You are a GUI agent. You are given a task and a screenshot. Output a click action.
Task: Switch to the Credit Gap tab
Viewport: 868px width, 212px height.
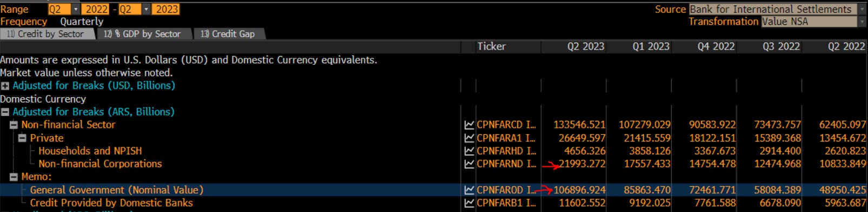point(229,34)
